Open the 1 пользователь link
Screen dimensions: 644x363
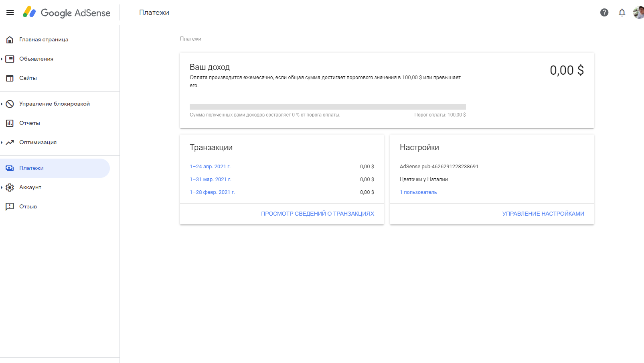[418, 192]
